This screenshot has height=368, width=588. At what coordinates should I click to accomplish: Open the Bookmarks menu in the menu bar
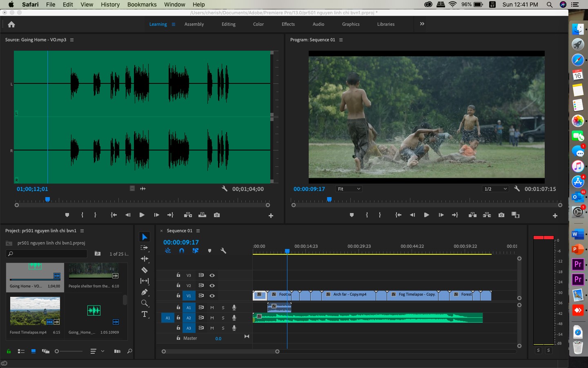point(142,4)
